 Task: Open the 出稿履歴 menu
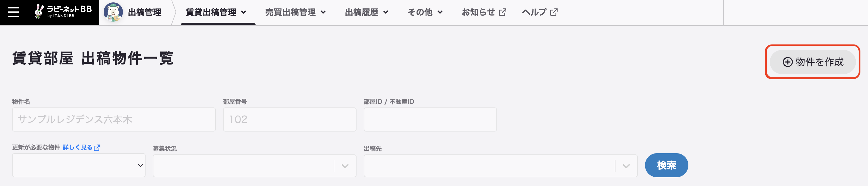tap(366, 12)
